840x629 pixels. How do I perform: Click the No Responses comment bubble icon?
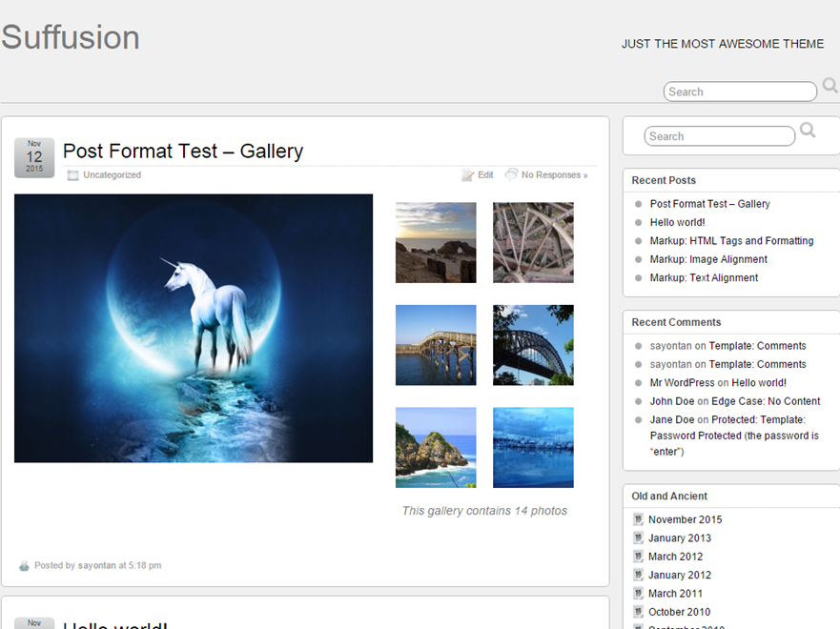(x=511, y=174)
